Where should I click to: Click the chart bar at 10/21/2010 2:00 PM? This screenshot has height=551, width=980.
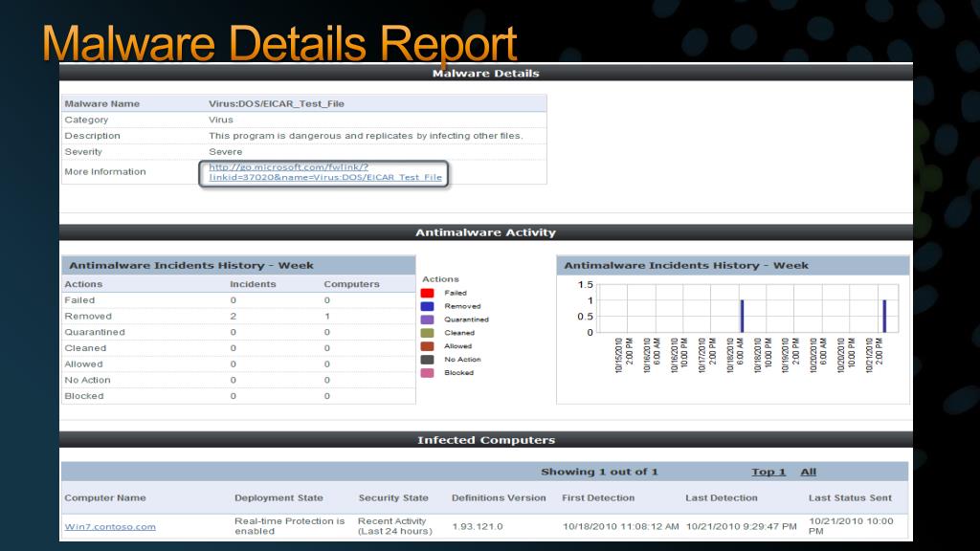884,316
